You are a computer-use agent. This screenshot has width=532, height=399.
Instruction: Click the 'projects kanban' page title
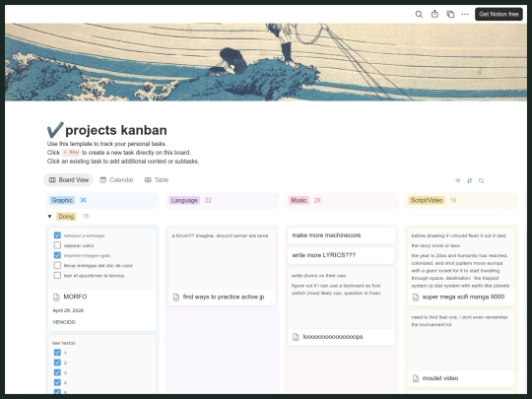116,130
